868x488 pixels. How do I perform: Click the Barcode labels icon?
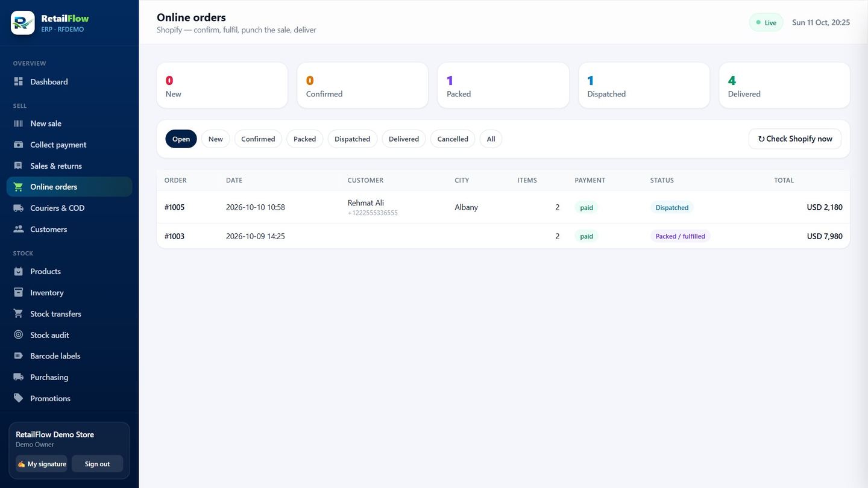(x=19, y=356)
